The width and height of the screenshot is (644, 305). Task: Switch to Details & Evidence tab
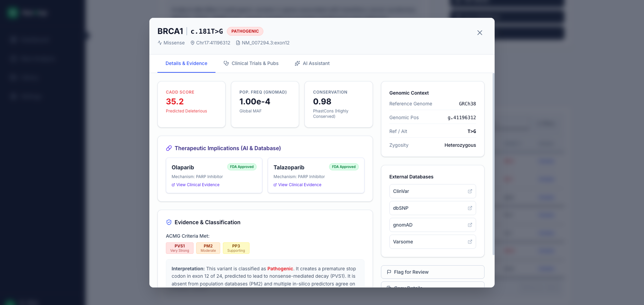click(186, 63)
